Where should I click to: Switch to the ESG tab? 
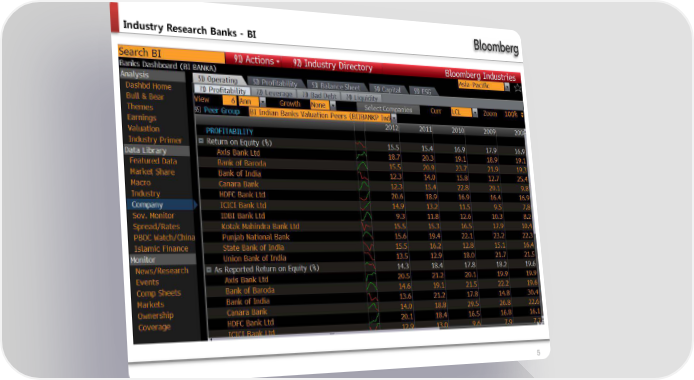[422, 91]
